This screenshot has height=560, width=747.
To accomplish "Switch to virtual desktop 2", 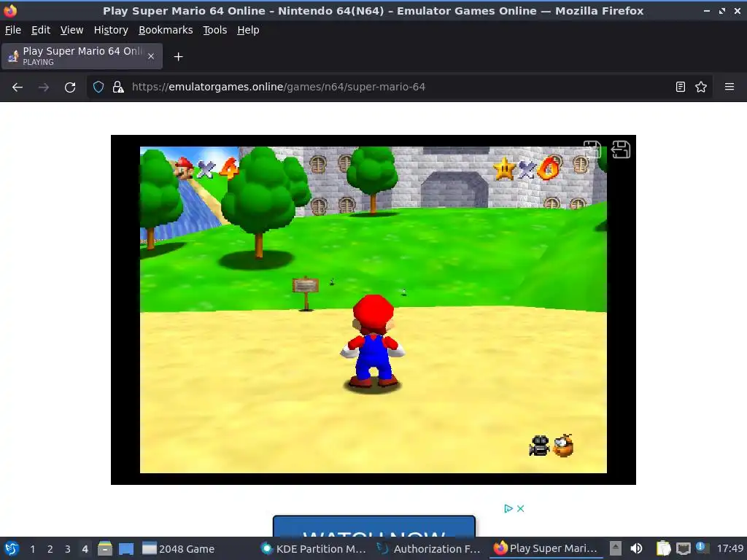I will point(50,549).
